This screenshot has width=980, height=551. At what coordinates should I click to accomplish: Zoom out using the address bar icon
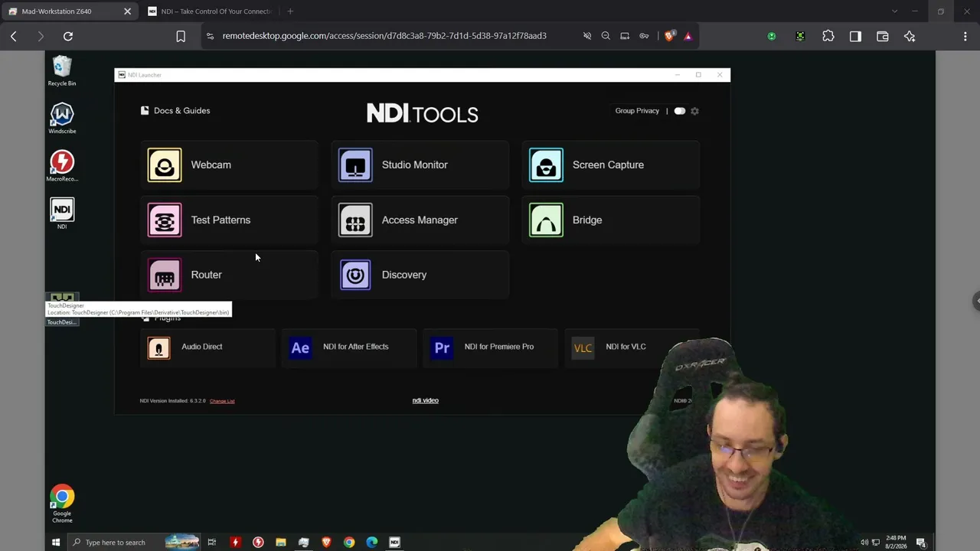(x=606, y=36)
